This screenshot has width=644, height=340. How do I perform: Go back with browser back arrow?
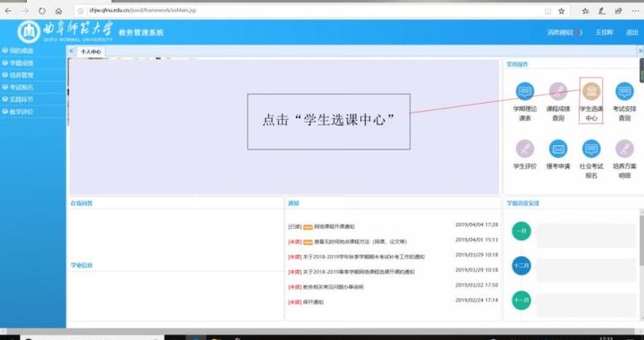pyautogui.click(x=8, y=11)
